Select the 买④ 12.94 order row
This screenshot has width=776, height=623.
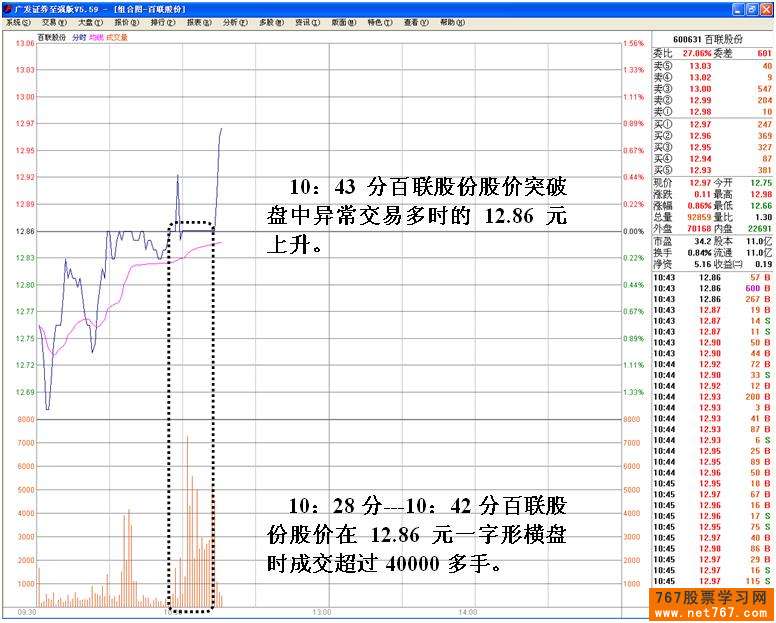[x=713, y=158]
